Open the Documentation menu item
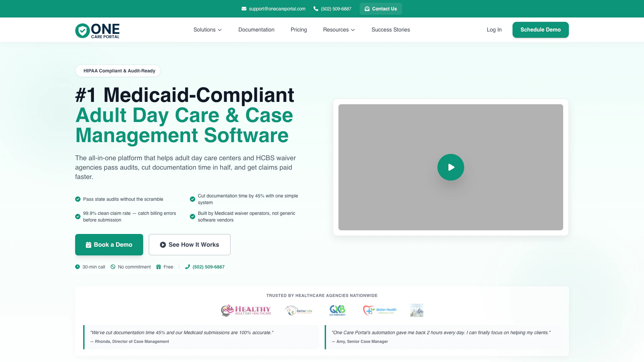644x362 pixels. 256,30
